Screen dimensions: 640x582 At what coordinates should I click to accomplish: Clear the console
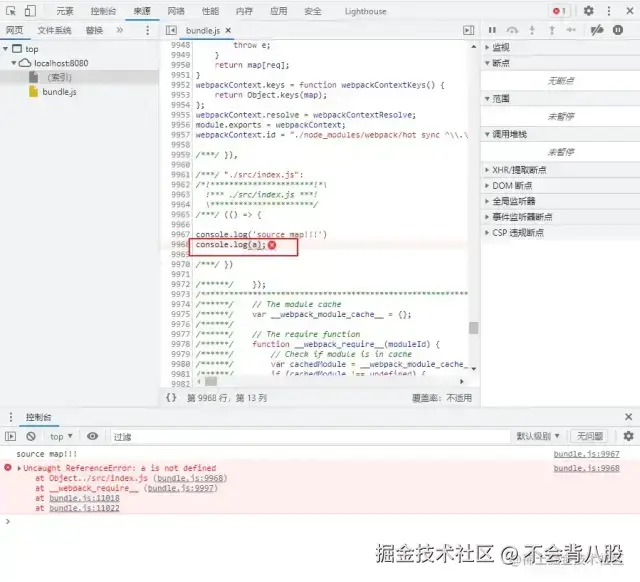click(31, 436)
